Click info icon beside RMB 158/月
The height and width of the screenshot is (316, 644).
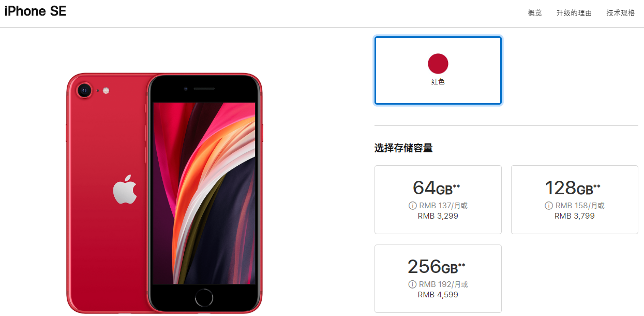pyautogui.click(x=549, y=206)
